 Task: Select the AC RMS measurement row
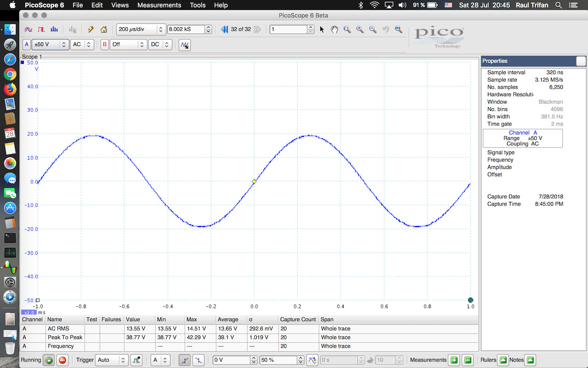[249, 328]
